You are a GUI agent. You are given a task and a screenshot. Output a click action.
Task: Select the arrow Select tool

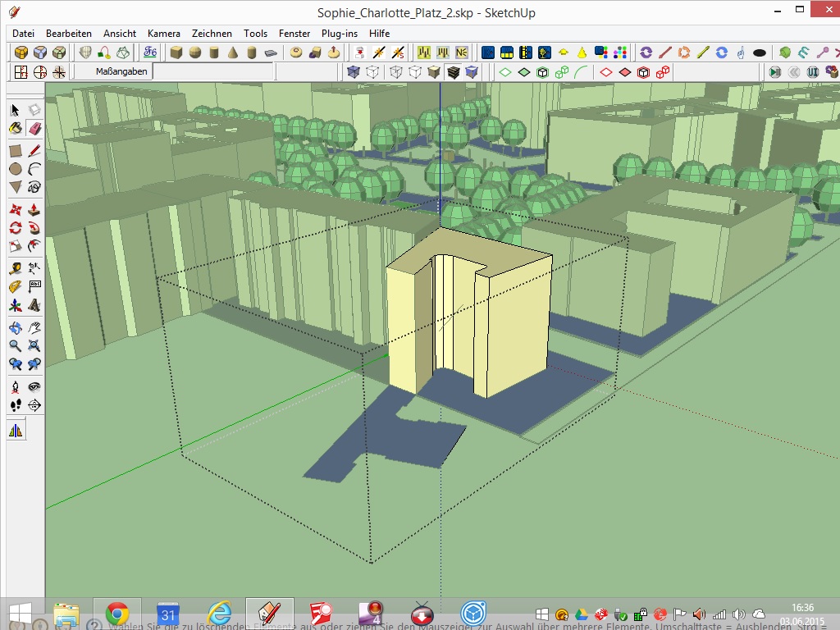(15, 110)
